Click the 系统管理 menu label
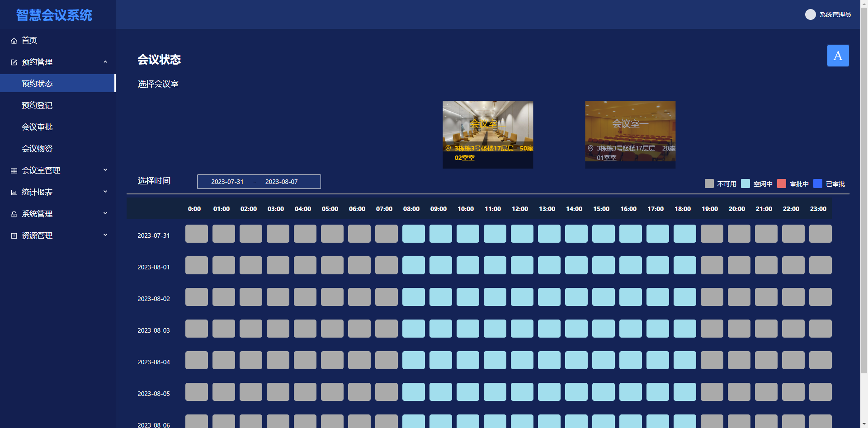The image size is (868, 428). point(37,214)
